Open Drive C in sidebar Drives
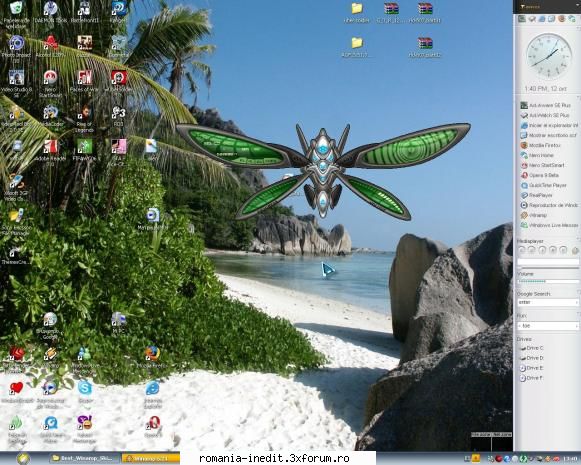581x465 pixels. pos(531,348)
